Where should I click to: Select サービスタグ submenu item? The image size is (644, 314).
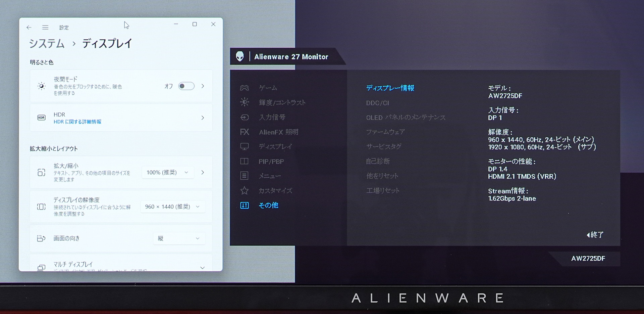(x=384, y=146)
